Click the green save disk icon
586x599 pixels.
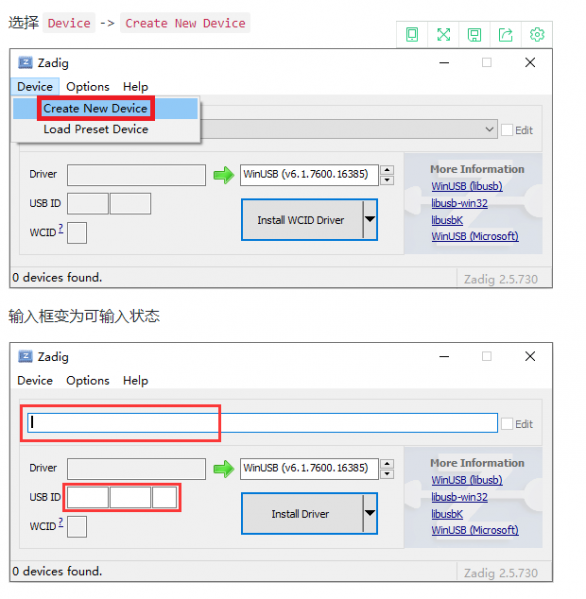pos(474,35)
